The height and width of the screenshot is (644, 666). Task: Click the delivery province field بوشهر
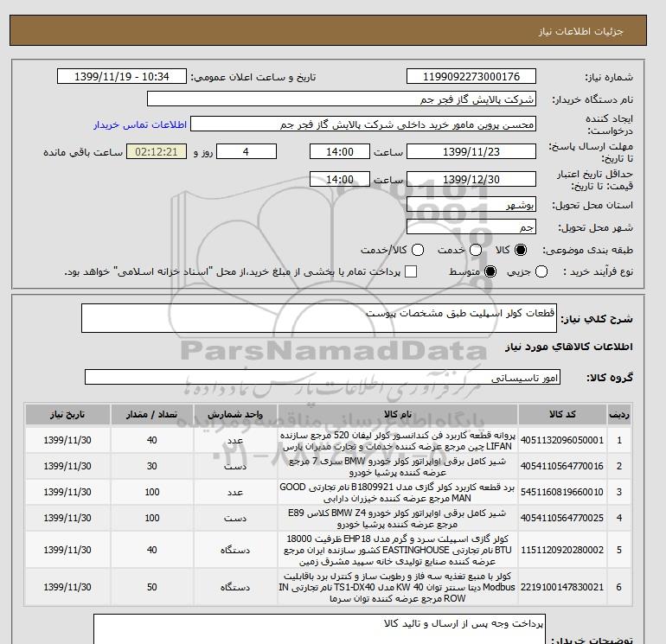(x=471, y=205)
